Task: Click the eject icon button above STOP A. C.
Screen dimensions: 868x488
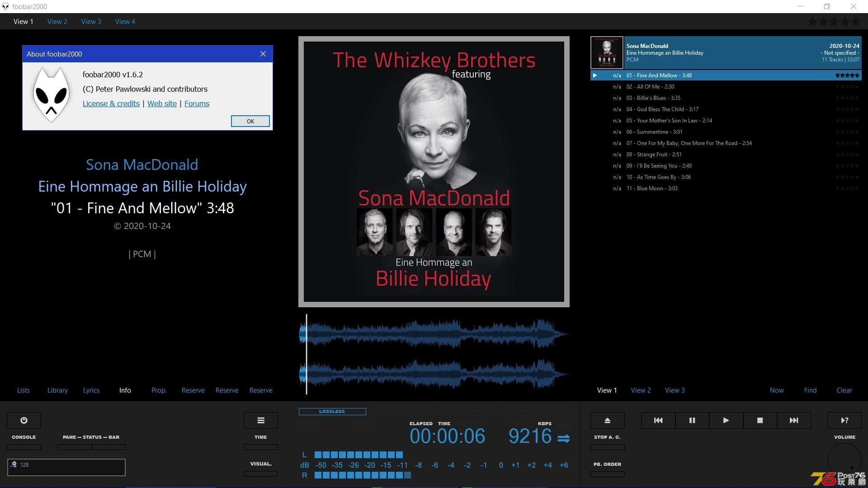Action: 608,420
